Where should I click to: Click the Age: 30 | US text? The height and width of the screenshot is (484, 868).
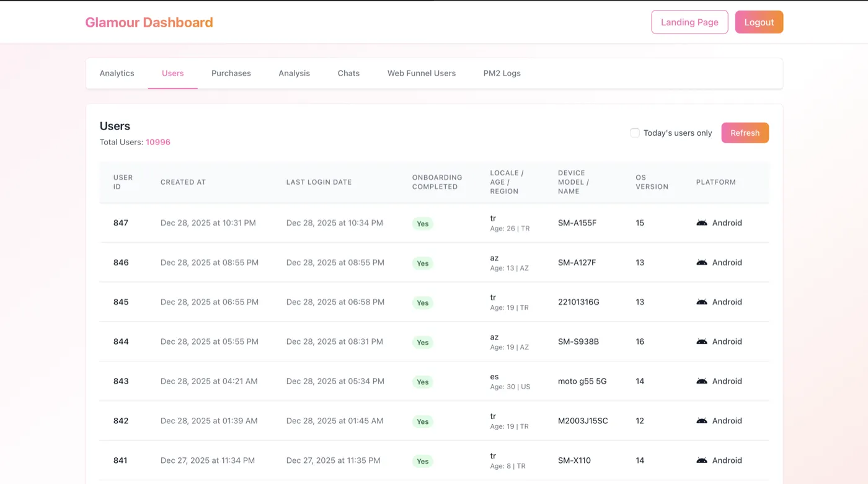tap(510, 387)
